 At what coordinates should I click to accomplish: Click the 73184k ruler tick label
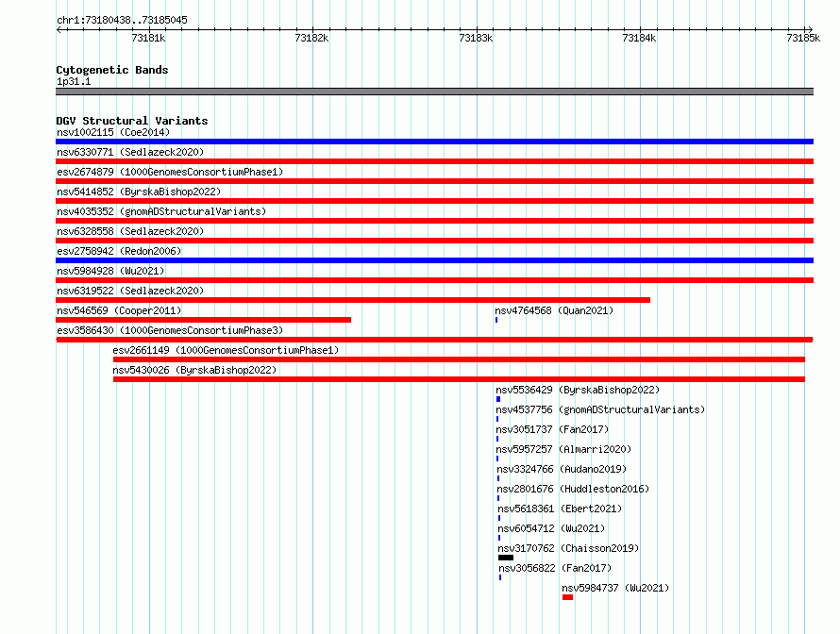639,38
